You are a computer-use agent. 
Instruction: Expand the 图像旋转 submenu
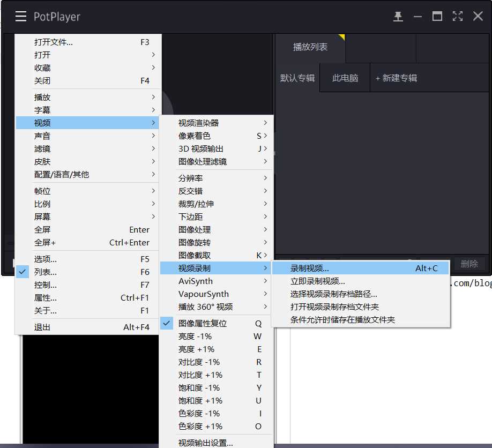pyautogui.click(x=216, y=243)
